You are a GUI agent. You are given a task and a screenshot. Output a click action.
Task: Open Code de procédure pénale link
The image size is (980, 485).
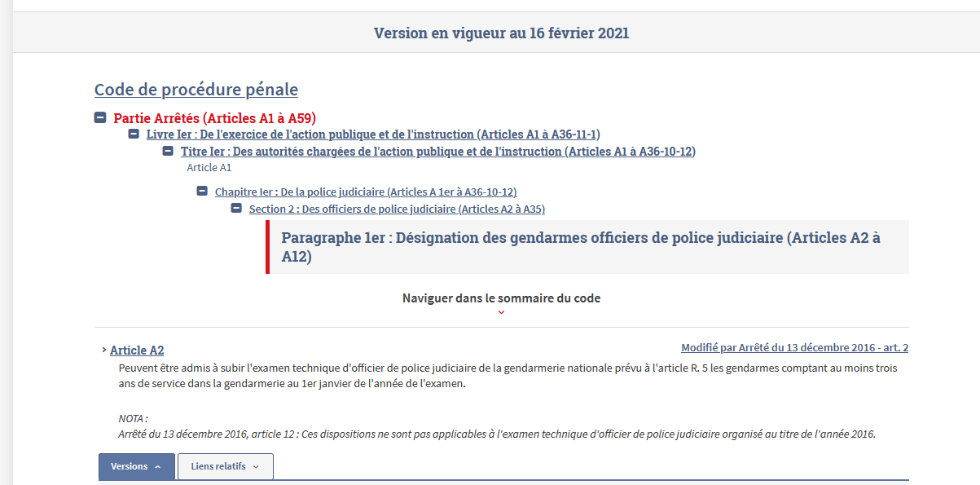click(196, 90)
